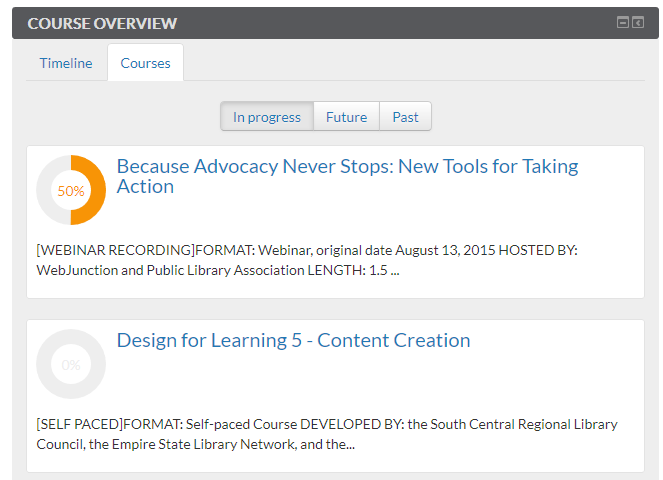Screen dimensions: 663x480
Task: Click the empty dark area of block header
Action: [393, 23]
